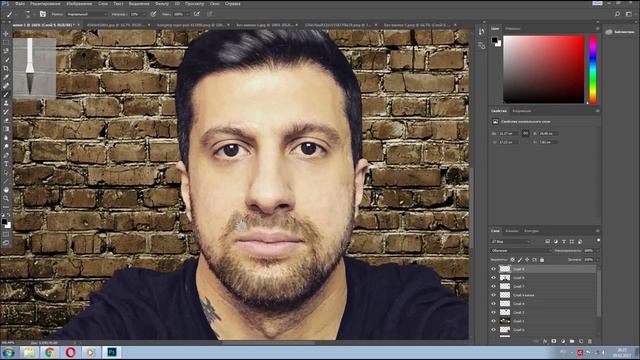
Task: Toggle type layer filter
Action: (564, 242)
